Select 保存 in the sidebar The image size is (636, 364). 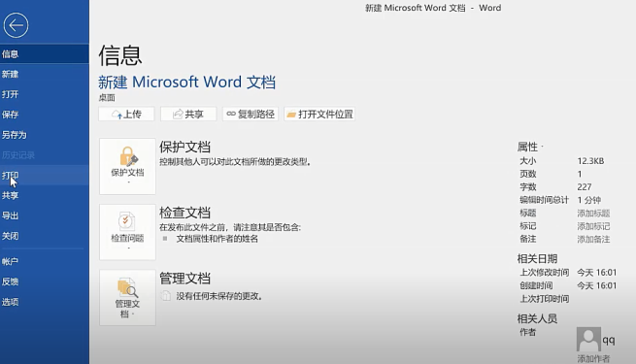click(45, 115)
